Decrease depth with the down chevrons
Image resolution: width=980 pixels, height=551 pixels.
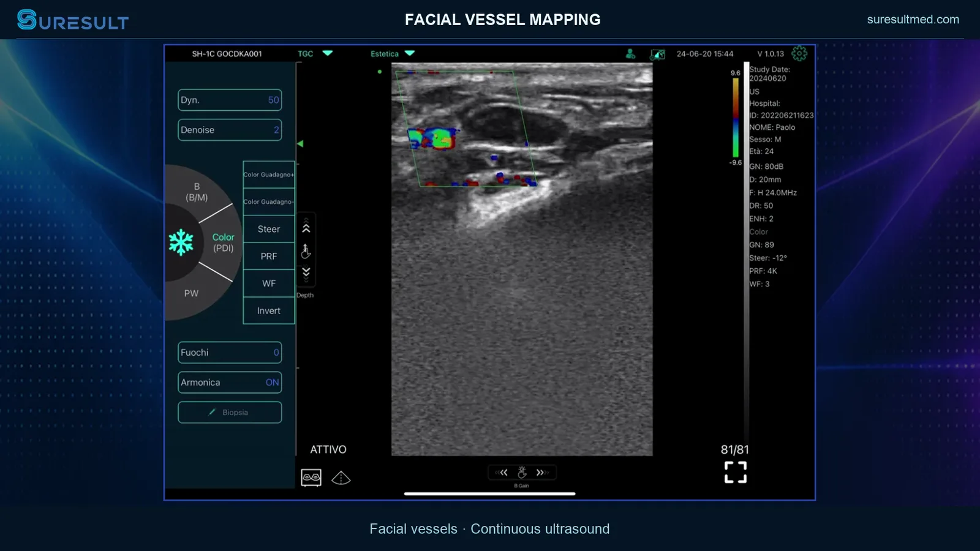pos(306,273)
